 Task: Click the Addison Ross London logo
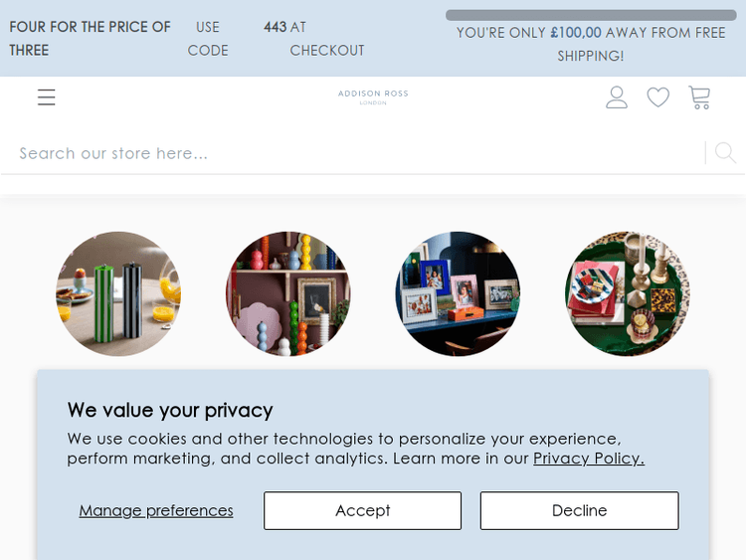point(373,96)
